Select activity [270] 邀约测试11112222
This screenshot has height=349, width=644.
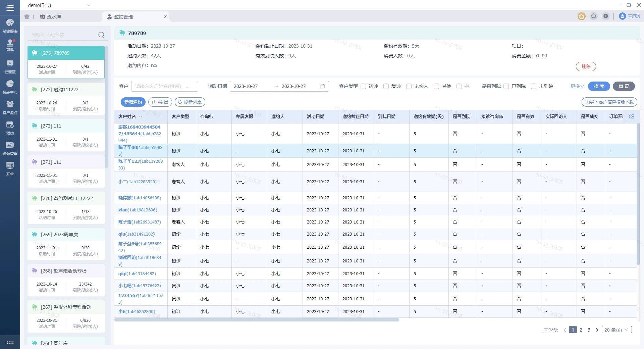[x=66, y=207]
